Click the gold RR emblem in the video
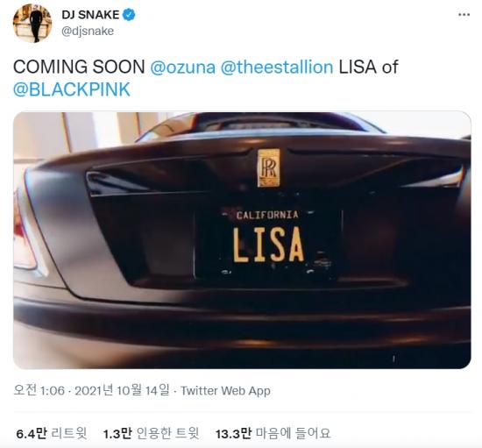 (x=269, y=167)
